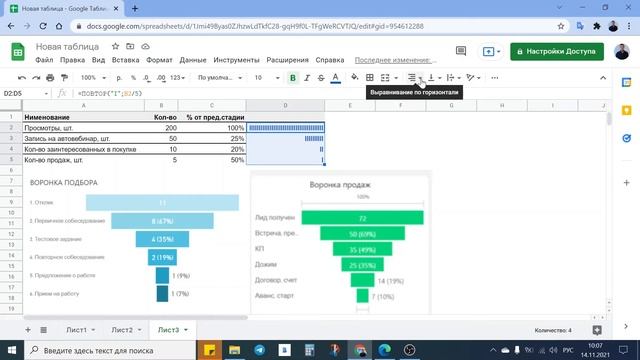Image resolution: width=640 pixels, height=360 pixels.
Task: Activate the paint format tool
Action: coord(64,78)
